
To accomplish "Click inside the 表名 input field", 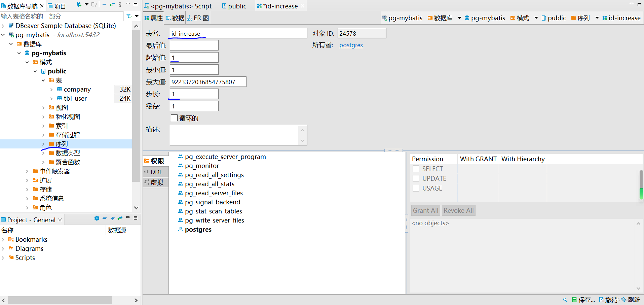I will tap(235, 33).
